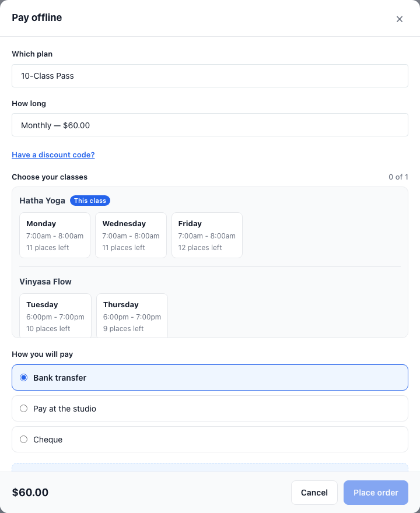Select the Friday Hatha Yoga class
The width and height of the screenshot is (420, 513).
(x=207, y=236)
